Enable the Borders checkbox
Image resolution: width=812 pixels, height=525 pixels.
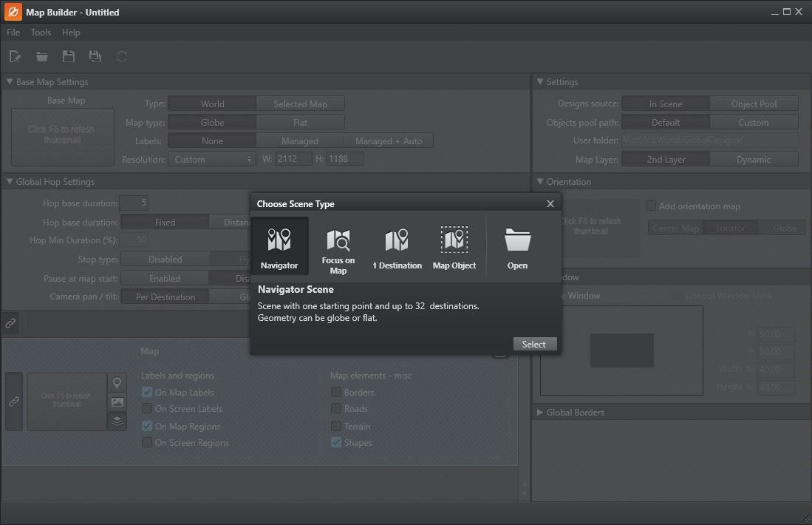[336, 393]
